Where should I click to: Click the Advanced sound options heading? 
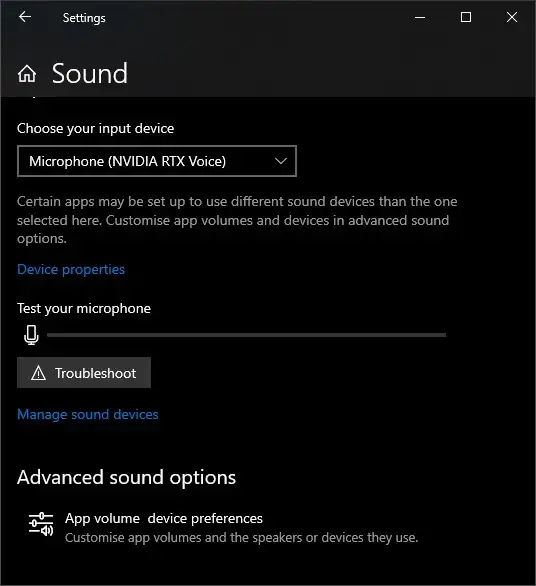pos(126,478)
